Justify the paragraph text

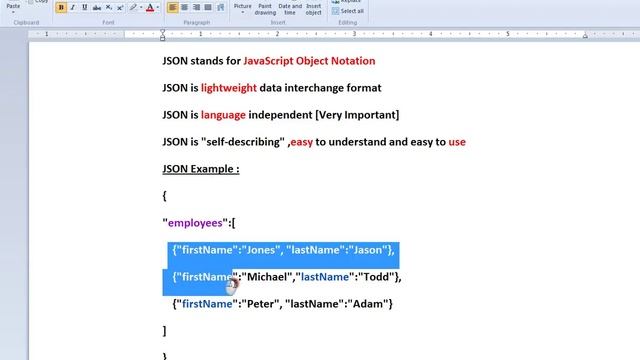pyautogui.click(x=208, y=7)
